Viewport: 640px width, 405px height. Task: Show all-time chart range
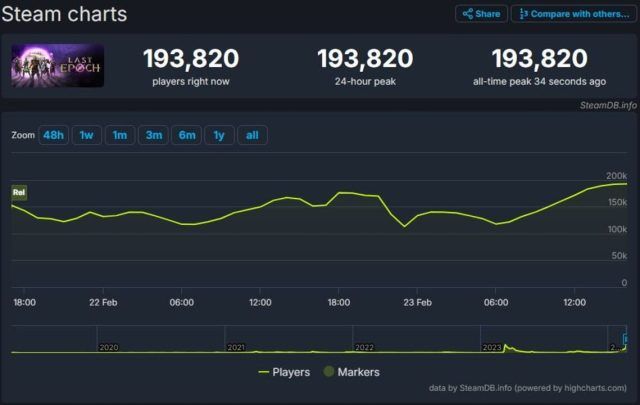(252, 135)
